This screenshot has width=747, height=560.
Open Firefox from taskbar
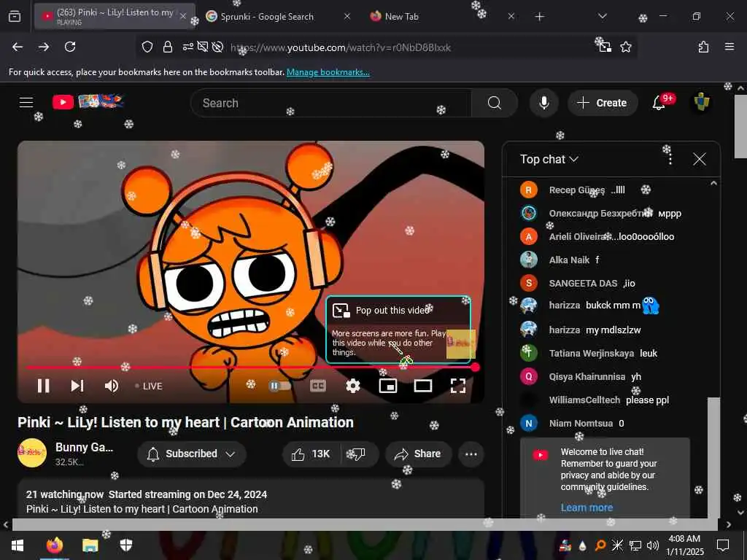[x=54, y=545]
